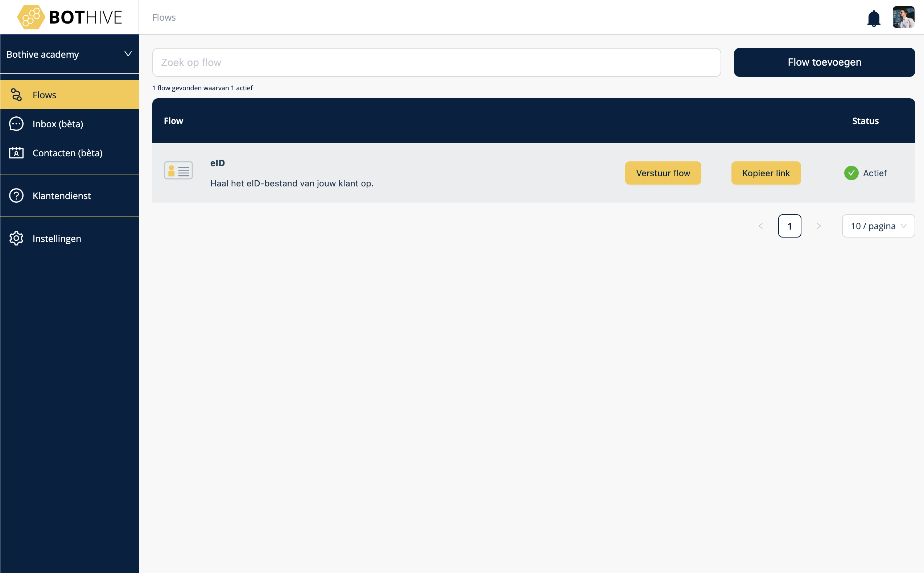Click the eID card flow icon
Image resolution: width=924 pixels, height=573 pixels.
pos(178,170)
